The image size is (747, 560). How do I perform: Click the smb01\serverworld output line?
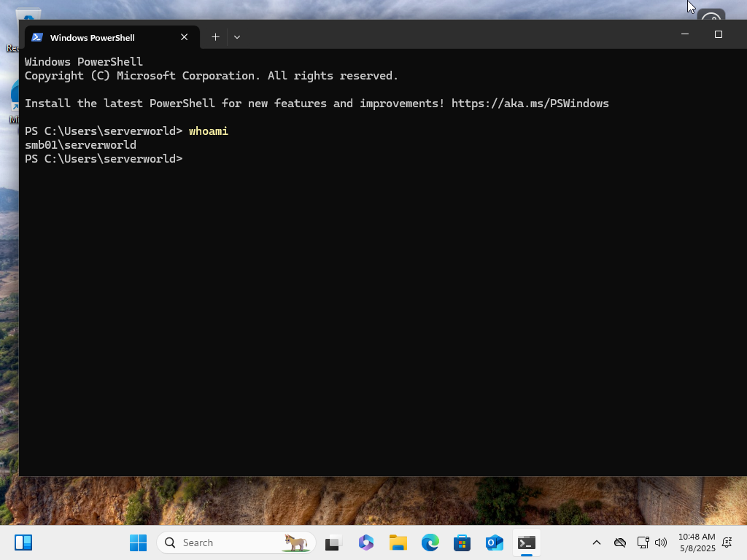(80, 145)
